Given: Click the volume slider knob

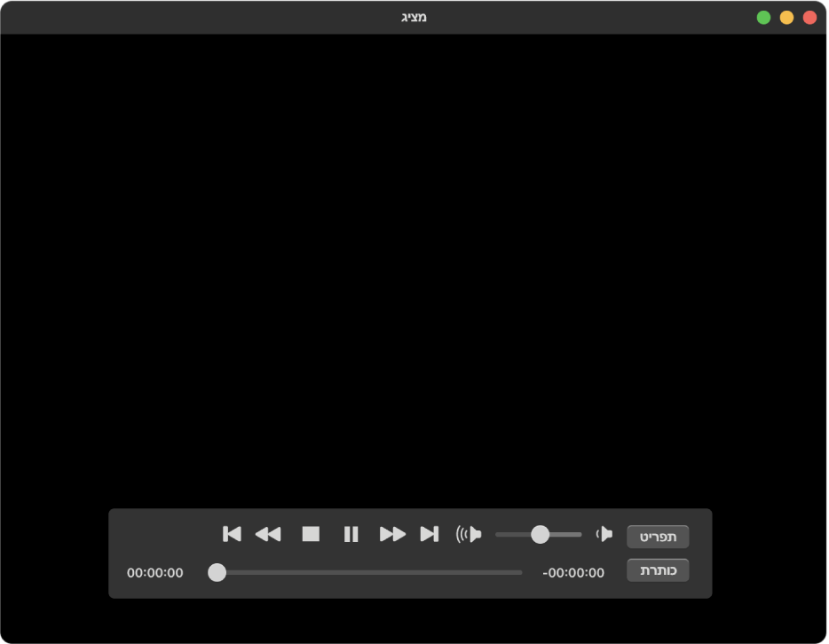Looking at the screenshot, I should (x=540, y=535).
